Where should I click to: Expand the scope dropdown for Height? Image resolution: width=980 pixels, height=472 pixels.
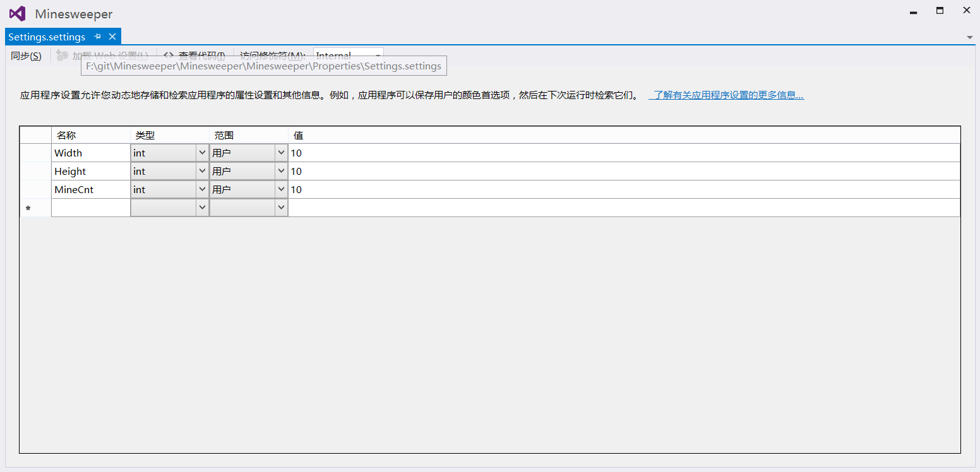(281, 171)
